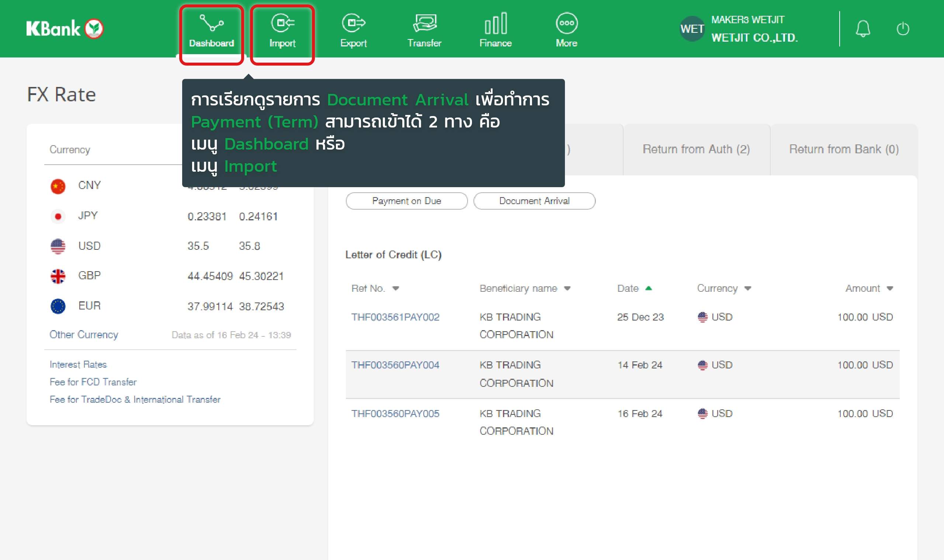This screenshot has height=560, width=944.
Task: Sort by Amount column arrow
Action: 890,288
